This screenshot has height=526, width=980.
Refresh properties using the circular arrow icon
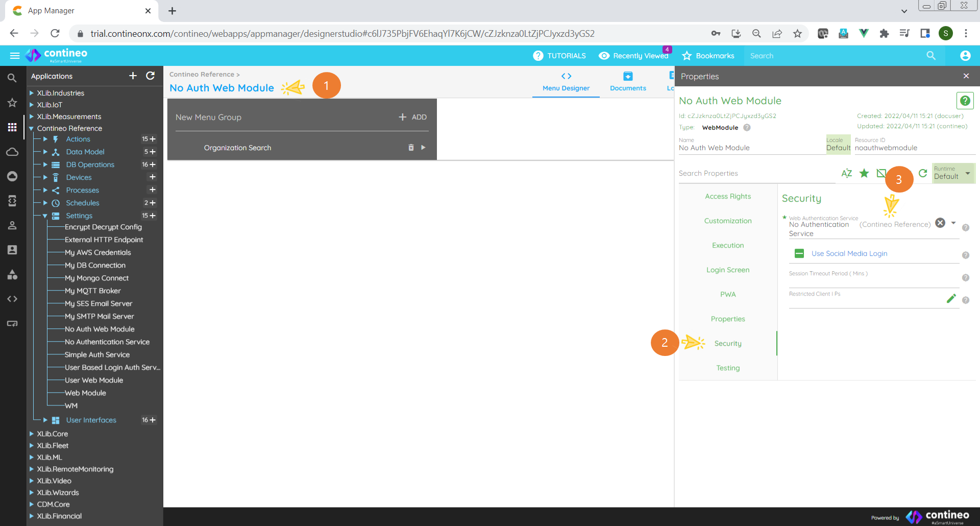click(x=923, y=173)
